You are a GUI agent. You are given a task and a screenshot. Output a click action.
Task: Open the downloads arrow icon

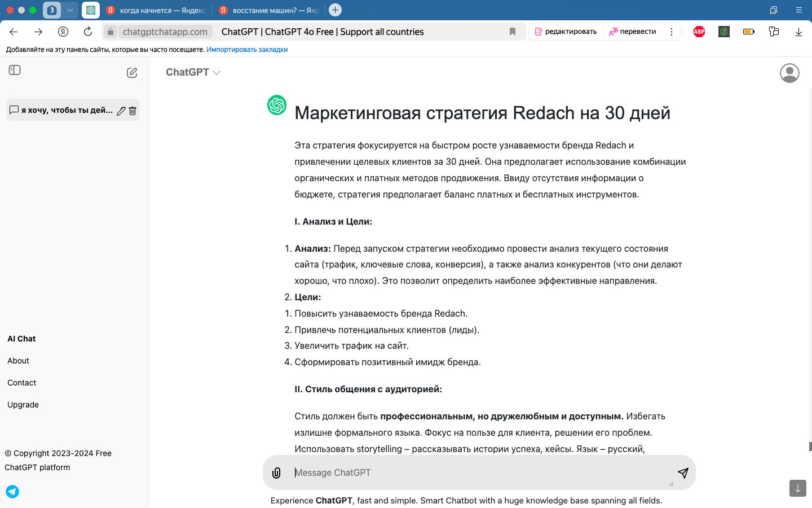pyautogui.click(x=798, y=32)
